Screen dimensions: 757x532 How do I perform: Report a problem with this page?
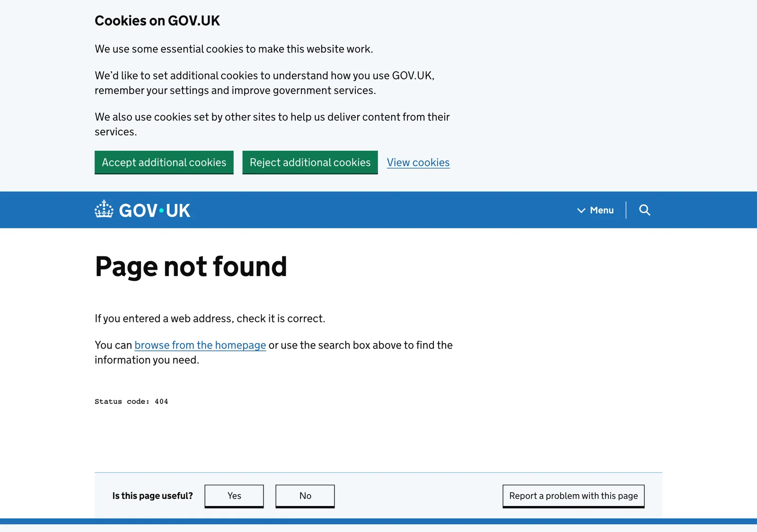pos(573,496)
